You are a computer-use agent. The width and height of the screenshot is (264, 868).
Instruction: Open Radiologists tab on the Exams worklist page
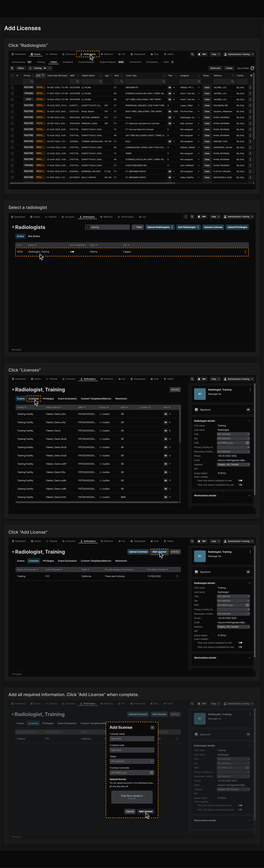(88, 54)
